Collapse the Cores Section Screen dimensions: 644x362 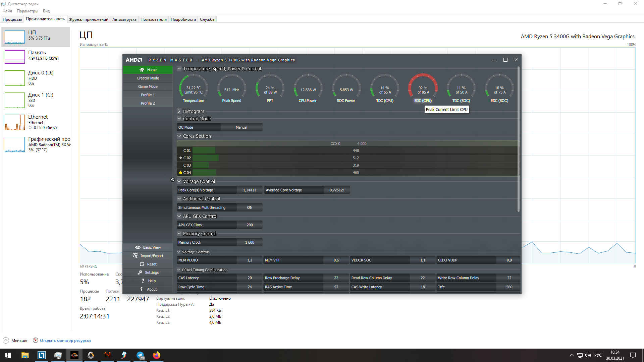[x=179, y=136]
